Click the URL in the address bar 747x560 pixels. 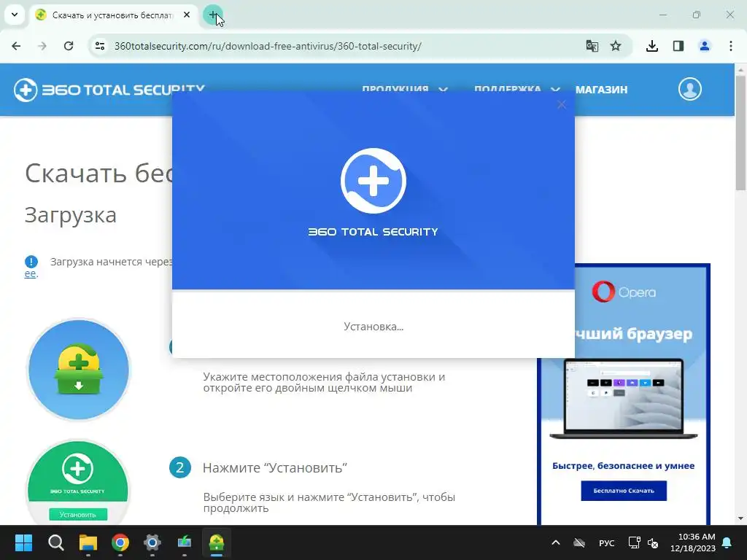click(x=268, y=46)
